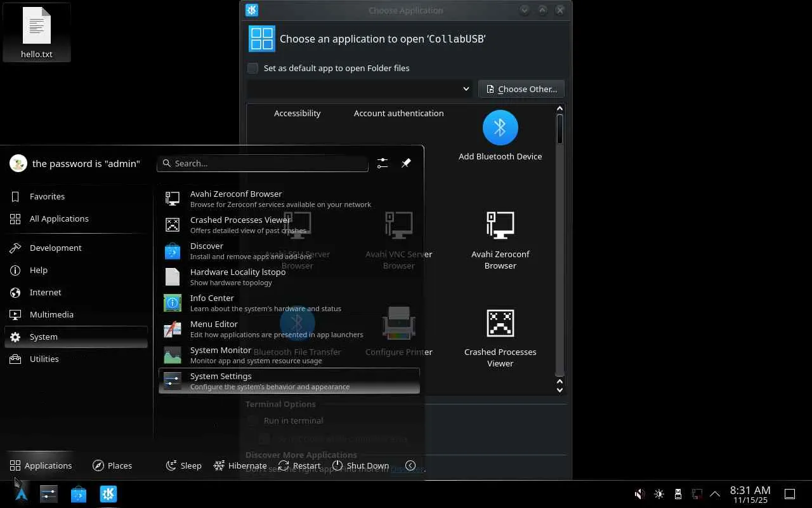Open Avahi Zeroconf Browser in launcher list
This screenshot has width=812, height=508.
[x=289, y=199]
